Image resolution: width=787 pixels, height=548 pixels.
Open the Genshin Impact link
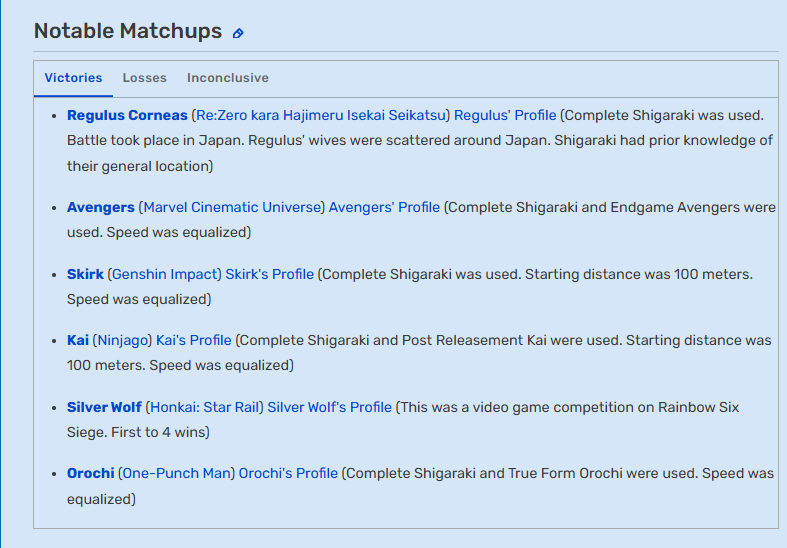click(x=164, y=274)
